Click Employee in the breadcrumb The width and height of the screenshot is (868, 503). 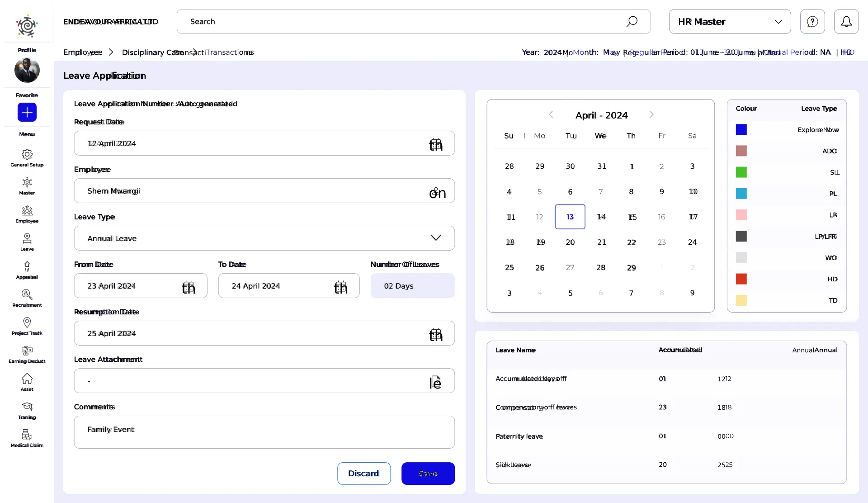tap(83, 52)
